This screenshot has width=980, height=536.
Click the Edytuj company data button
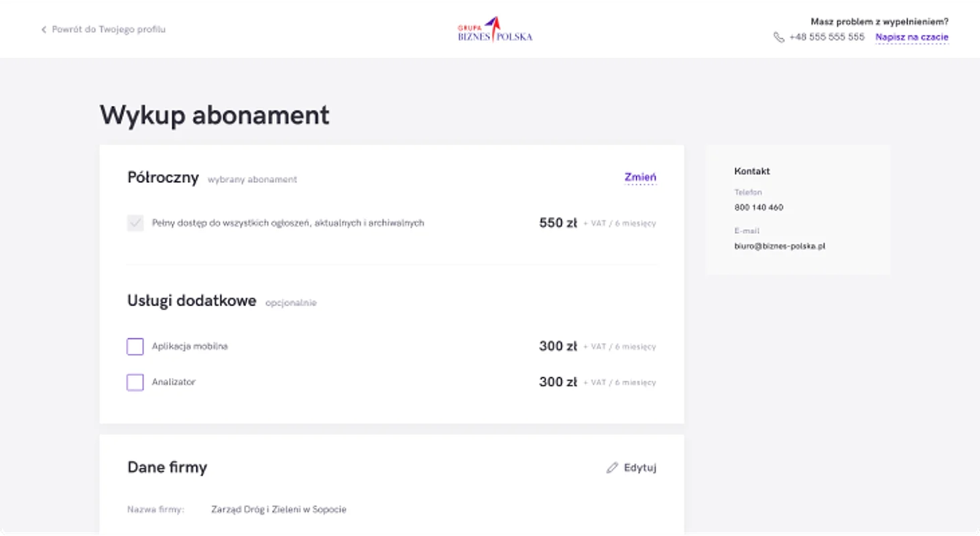[x=631, y=468]
